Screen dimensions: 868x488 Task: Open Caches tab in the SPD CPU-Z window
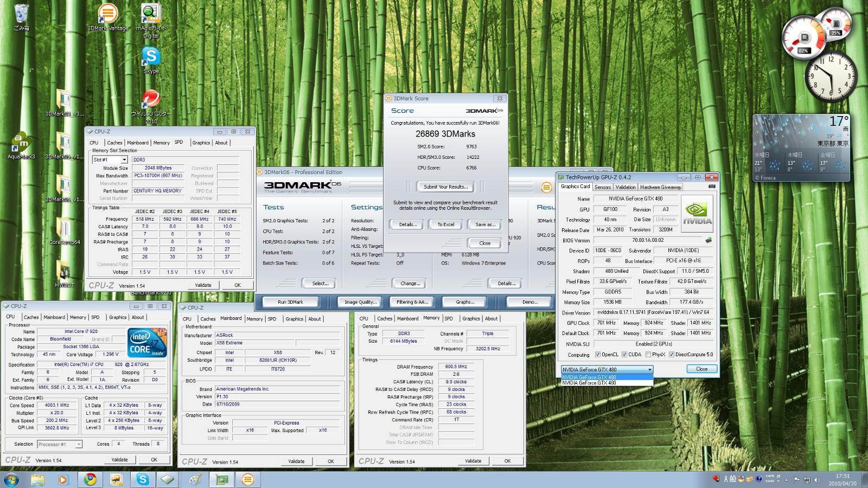pos(114,143)
